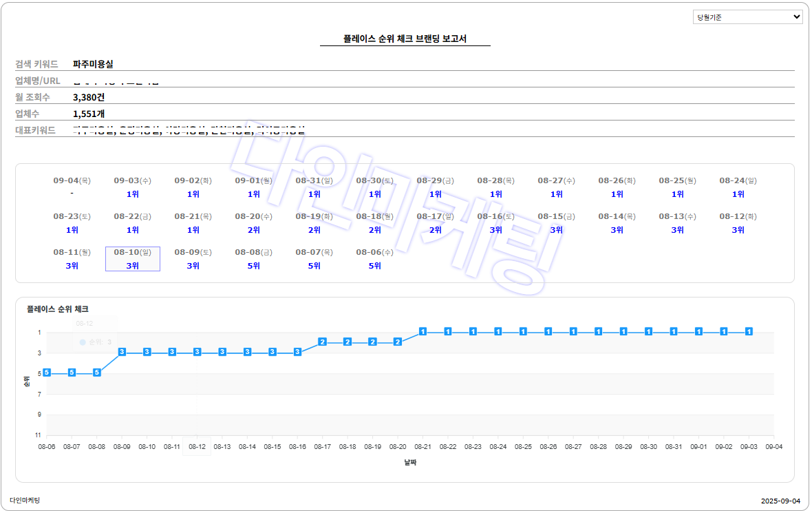Viewport: 812px width, 511px height.
Task: Click the 08-12 label on chart x-axis
Action: pos(197,447)
